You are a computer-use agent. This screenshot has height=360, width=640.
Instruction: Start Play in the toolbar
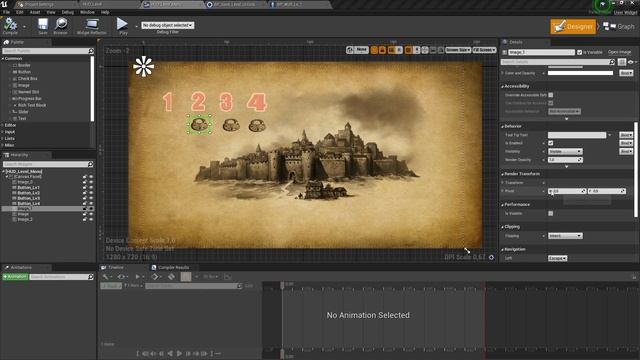pos(122,25)
